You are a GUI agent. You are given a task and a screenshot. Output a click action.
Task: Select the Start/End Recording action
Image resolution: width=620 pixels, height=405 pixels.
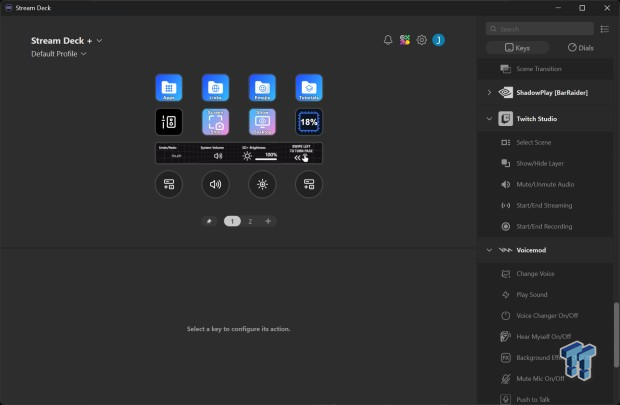coord(546,226)
